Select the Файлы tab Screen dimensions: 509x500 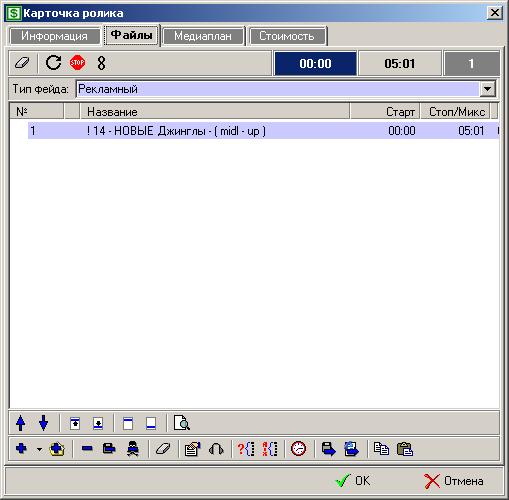pyautogui.click(x=132, y=35)
